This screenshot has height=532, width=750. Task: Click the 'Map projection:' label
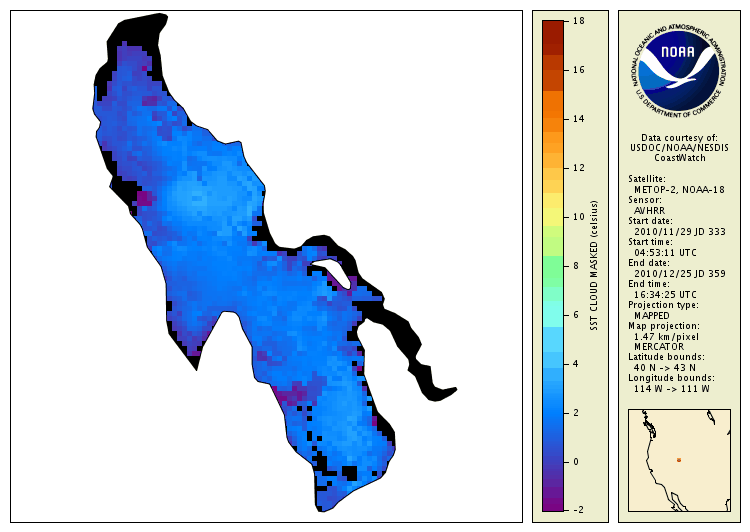point(663,326)
